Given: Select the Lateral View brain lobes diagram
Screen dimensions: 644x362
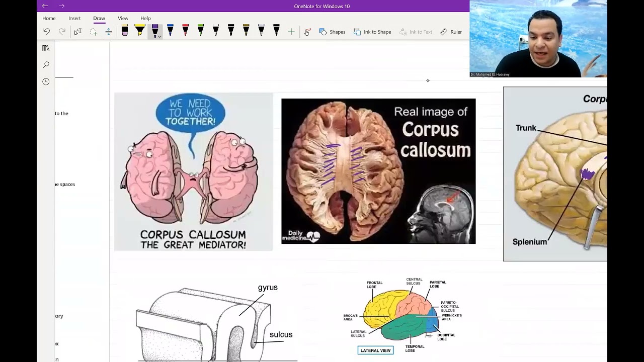Looking at the screenshot, I should coord(403,316).
